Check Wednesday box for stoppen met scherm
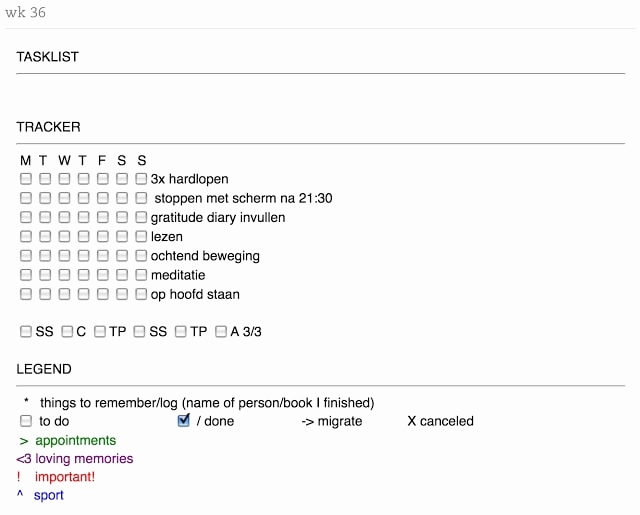 [64, 198]
